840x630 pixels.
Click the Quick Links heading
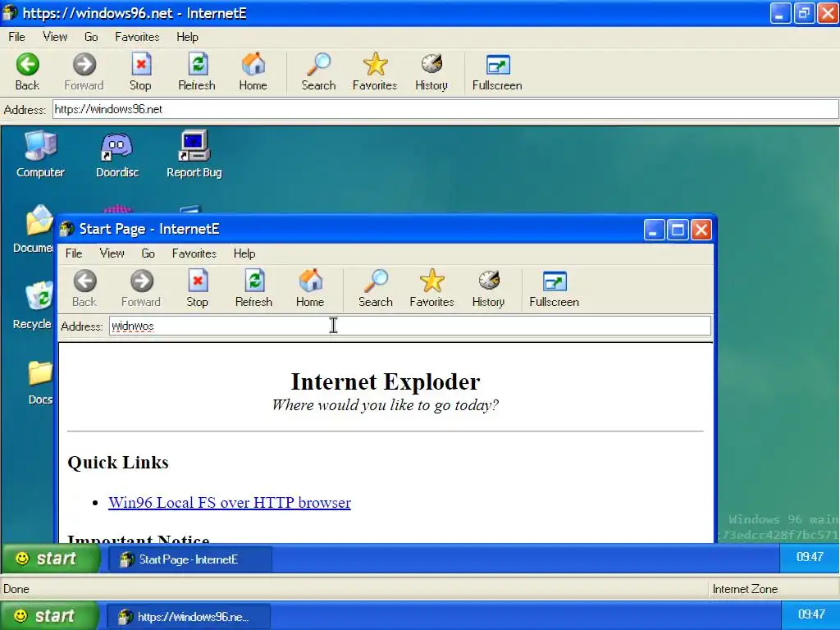(x=118, y=463)
